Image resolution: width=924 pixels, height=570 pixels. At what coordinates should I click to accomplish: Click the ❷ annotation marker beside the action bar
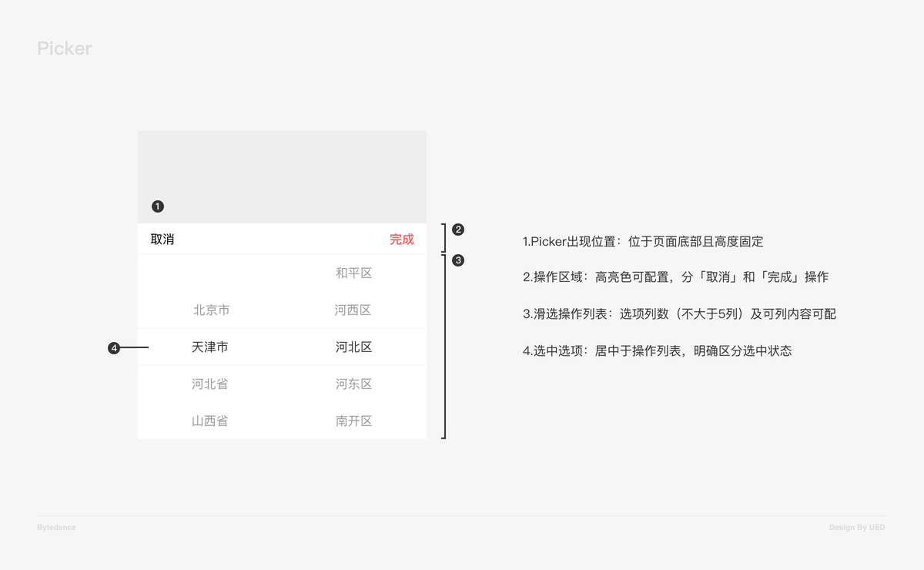coord(458,229)
